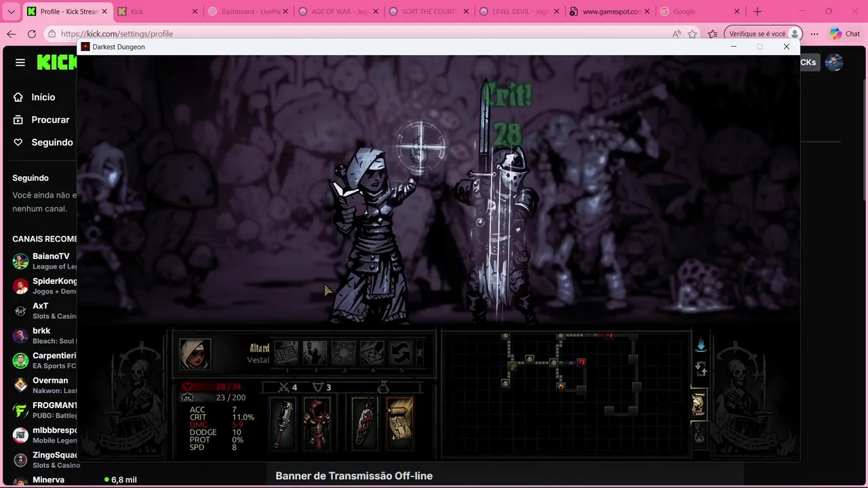This screenshot has width=868, height=488.
Task: Reload the Kick profile page
Action: pos(32,34)
